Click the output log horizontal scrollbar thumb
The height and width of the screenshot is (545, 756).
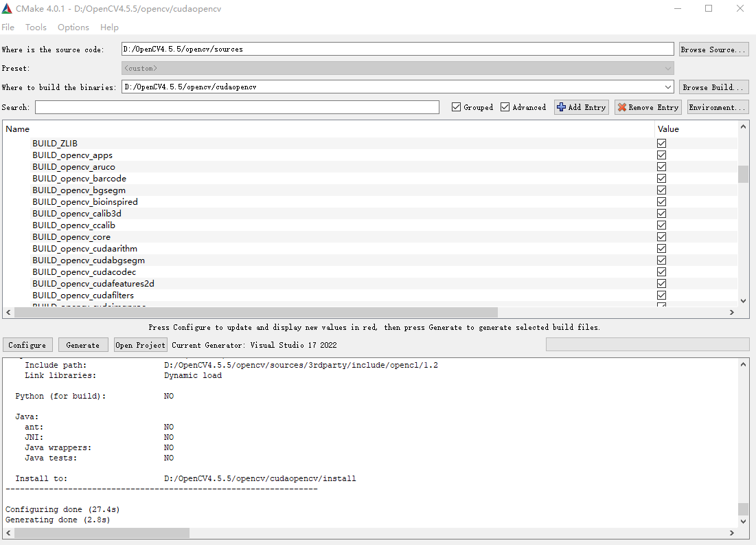pos(102,533)
